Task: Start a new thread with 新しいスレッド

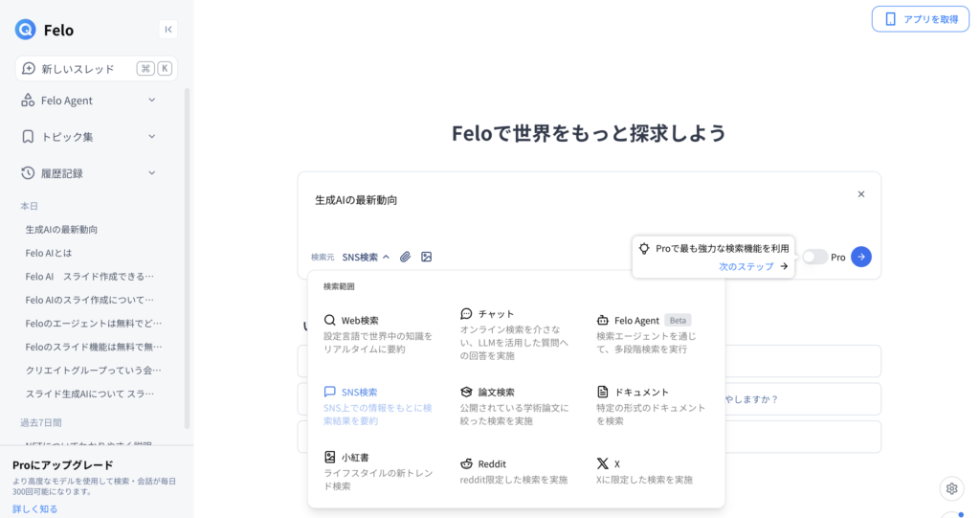Action: coord(97,68)
